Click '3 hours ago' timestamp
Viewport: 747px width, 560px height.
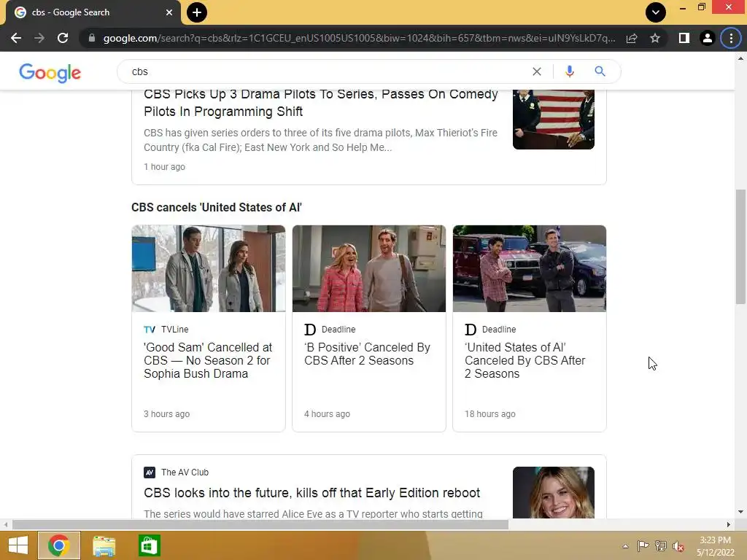(167, 414)
